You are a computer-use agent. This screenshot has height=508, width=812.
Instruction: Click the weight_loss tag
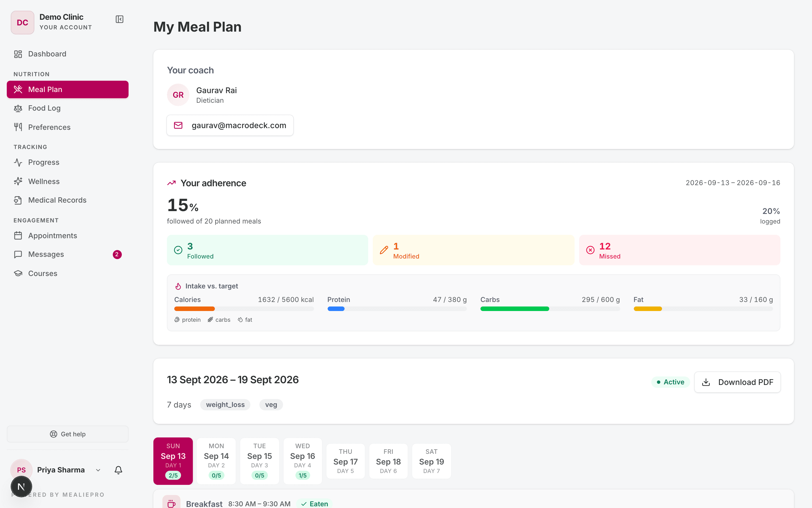coord(225,404)
